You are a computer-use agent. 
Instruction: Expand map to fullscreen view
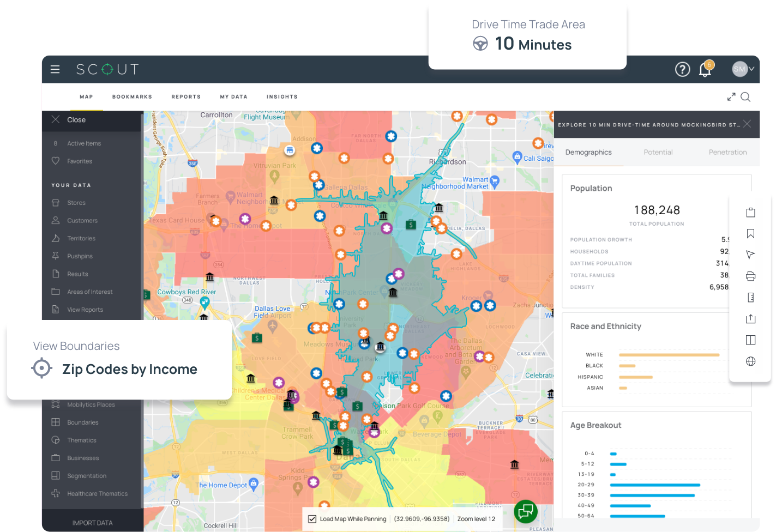click(x=731, y=97)
